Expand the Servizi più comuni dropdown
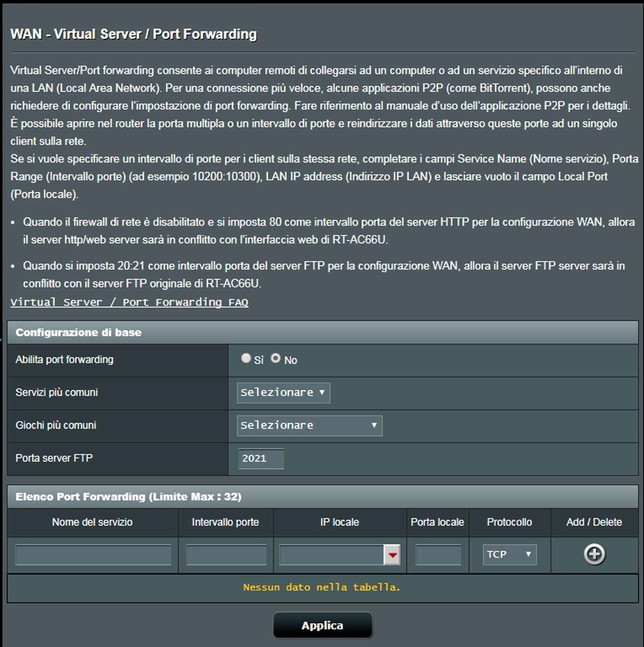 [283, 393]
